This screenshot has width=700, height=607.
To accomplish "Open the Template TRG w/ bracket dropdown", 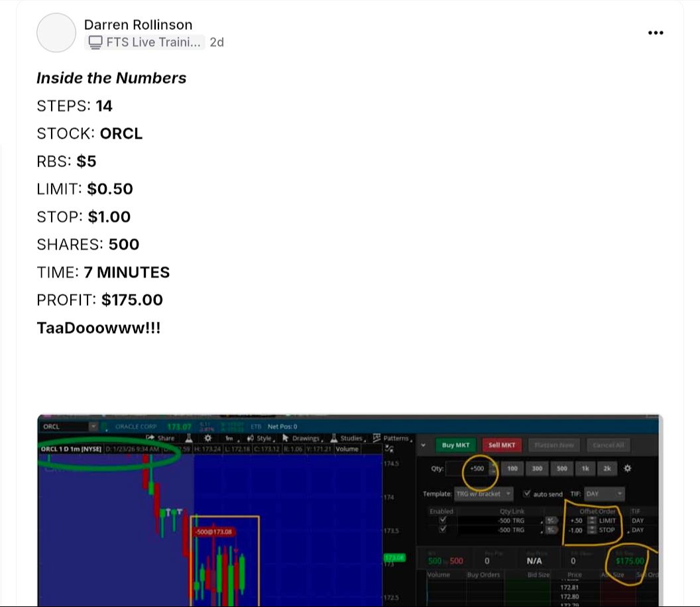I will (x=483, y=494).
